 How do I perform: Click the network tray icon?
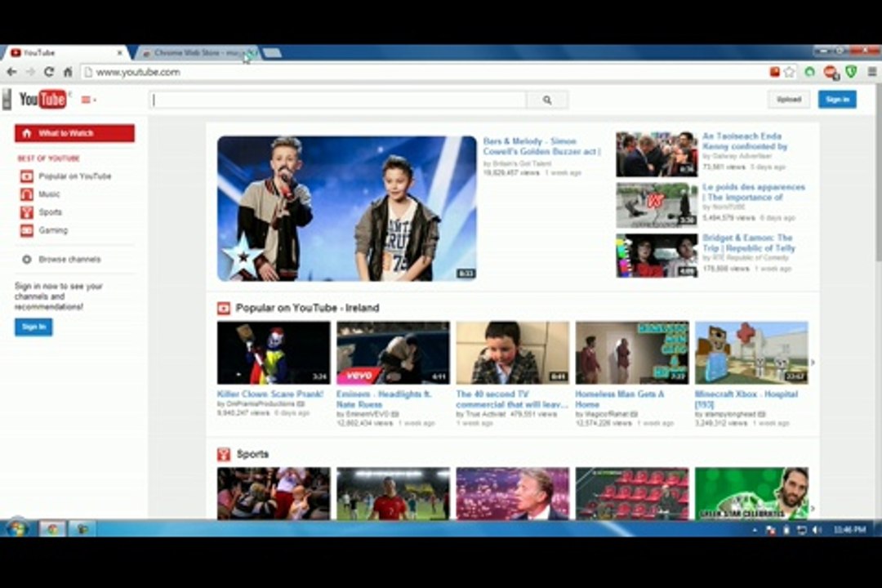pyautogui.click(x=802, y=529)
